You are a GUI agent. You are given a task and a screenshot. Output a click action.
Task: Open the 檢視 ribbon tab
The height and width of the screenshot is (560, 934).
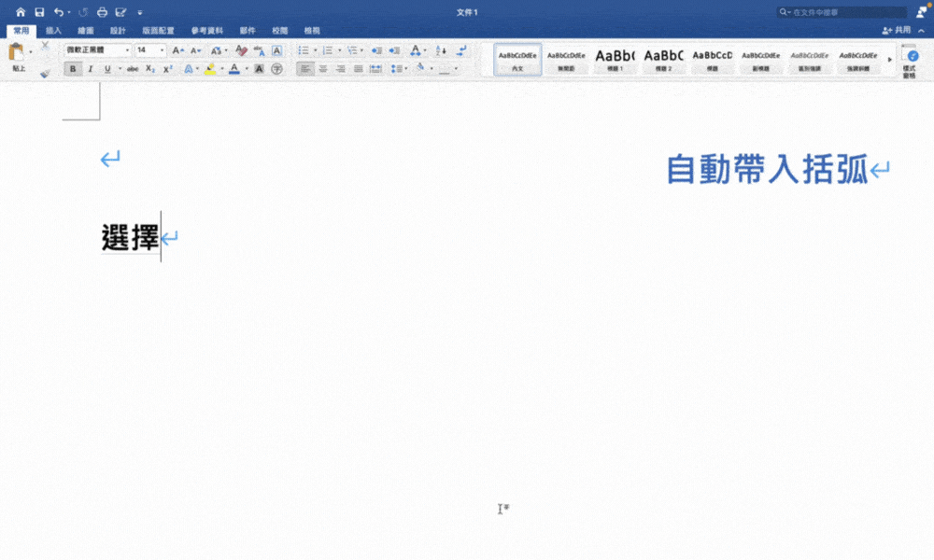click(312, 31)
